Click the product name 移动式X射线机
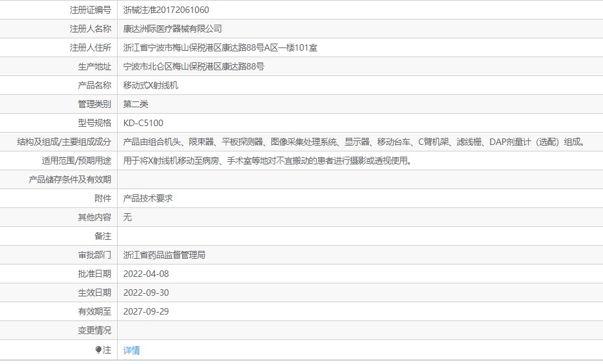The image size is (603, 364). tap(151, 85)
